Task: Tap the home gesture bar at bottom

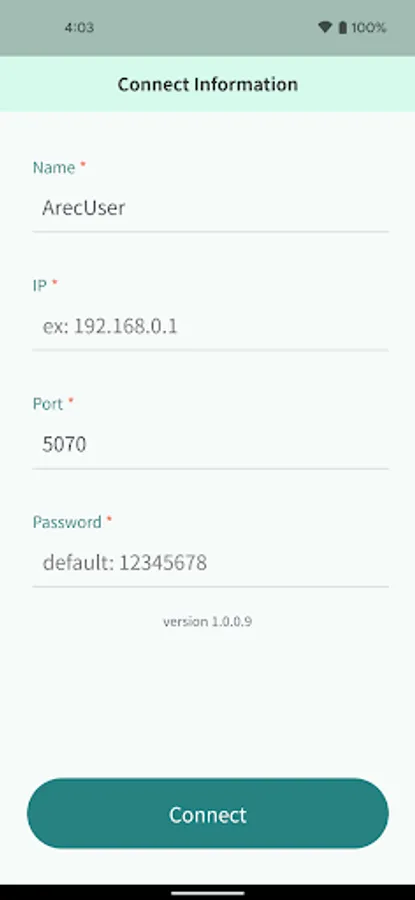Action: [x=208, y=893]
